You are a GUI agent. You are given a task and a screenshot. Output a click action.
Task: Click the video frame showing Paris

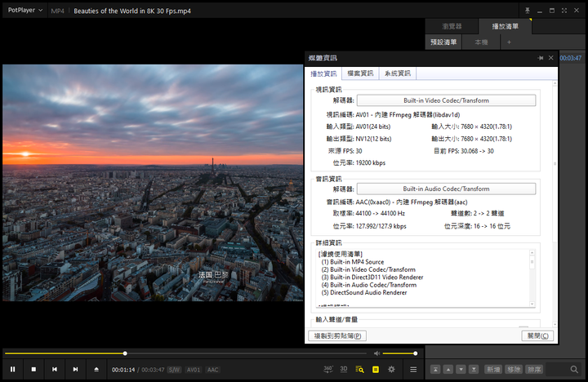(153, 183)
